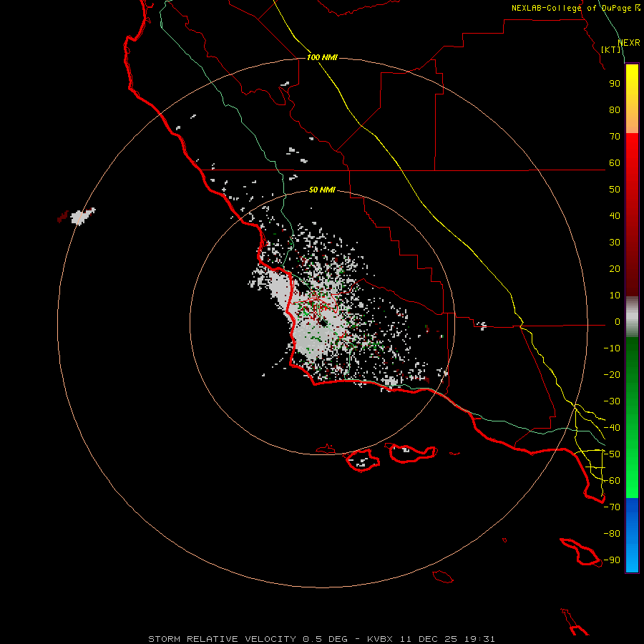Viewport: 644px width, 644px height.
Task: Click the negative 50 knot scale value
Action: point(612,454)
